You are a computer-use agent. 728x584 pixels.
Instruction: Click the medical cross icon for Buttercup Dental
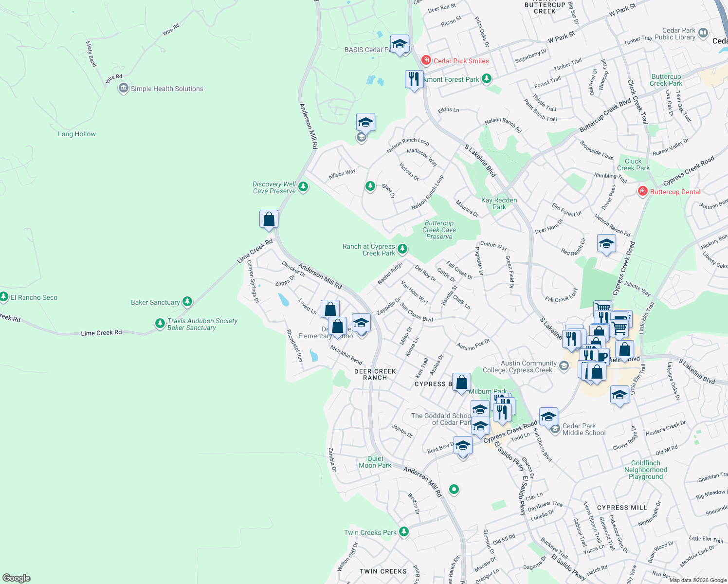(642, 191)
